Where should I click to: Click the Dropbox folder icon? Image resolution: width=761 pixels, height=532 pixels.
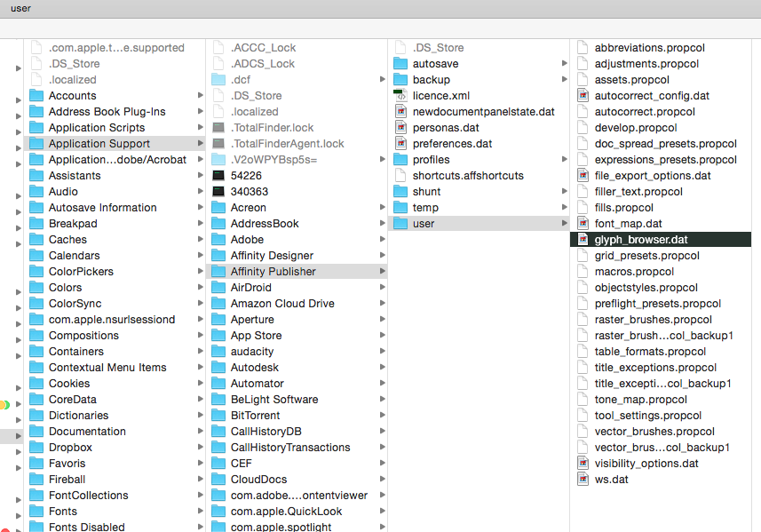pyautogui.click(x=36, y=447)
